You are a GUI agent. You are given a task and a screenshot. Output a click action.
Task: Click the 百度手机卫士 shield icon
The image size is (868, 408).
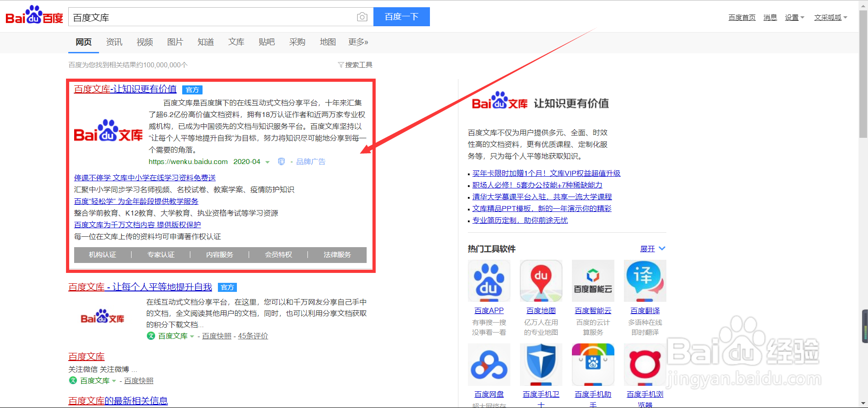[x=541, y=364]
